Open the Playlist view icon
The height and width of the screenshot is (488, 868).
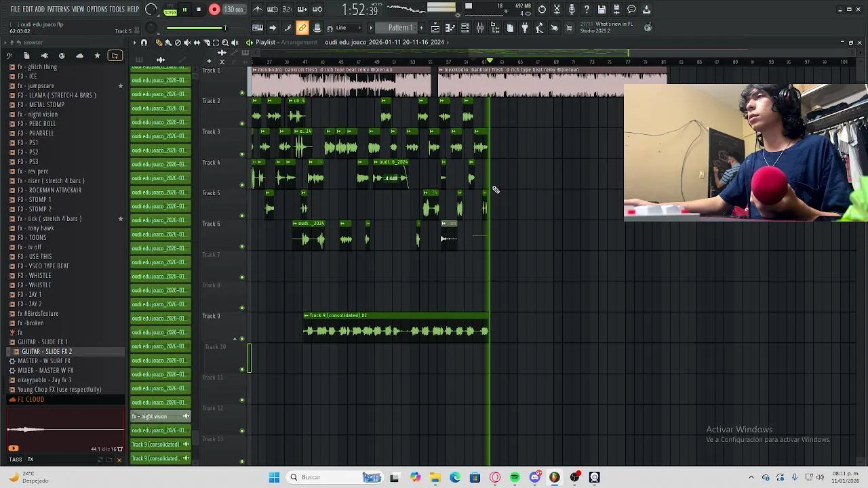click(x=435, y=28)
